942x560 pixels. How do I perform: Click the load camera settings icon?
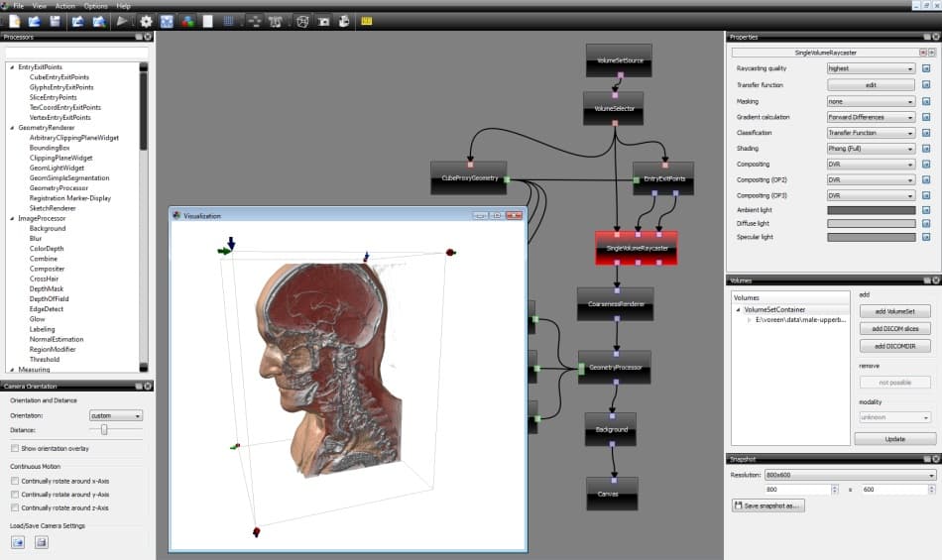[x=18, y=542]
